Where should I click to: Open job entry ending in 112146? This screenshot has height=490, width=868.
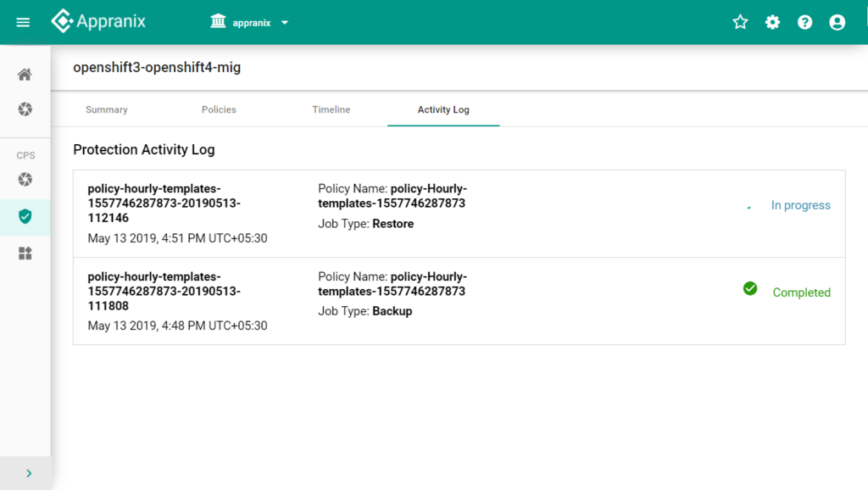(164, 203)
